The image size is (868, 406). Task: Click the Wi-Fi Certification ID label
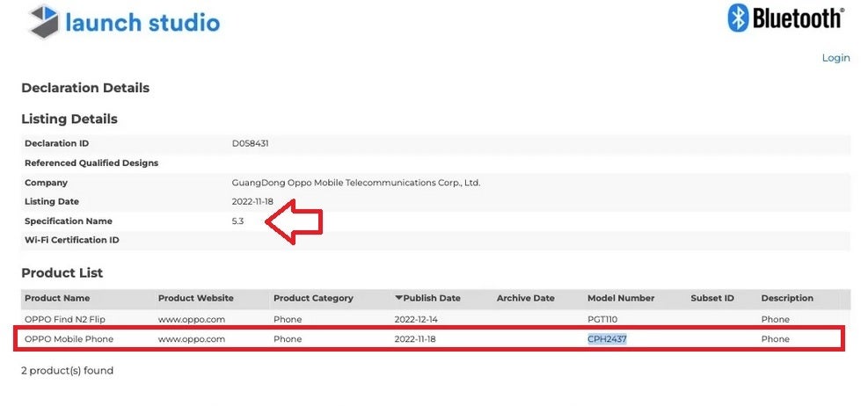(72, 240)
